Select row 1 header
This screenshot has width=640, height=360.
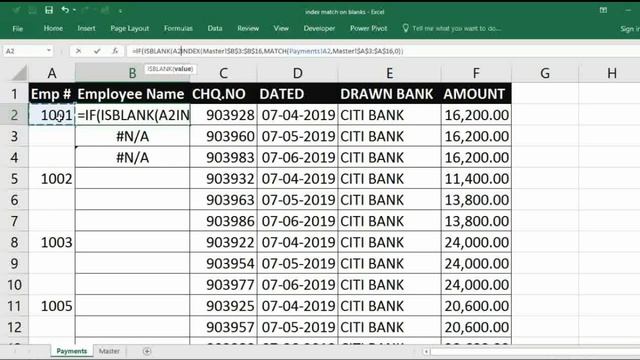click(x=14, y=94)
